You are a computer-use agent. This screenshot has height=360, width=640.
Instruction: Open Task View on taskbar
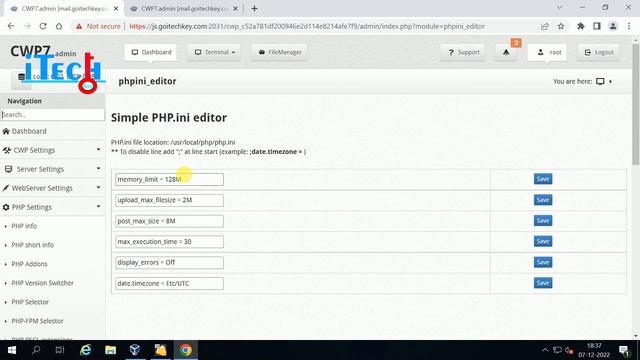[60, 350]
